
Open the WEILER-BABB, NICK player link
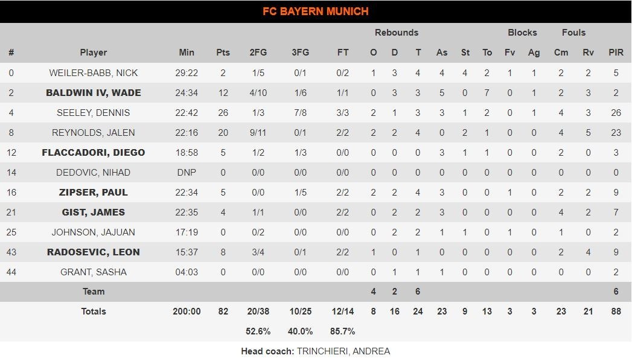click(x=94, y=73)
